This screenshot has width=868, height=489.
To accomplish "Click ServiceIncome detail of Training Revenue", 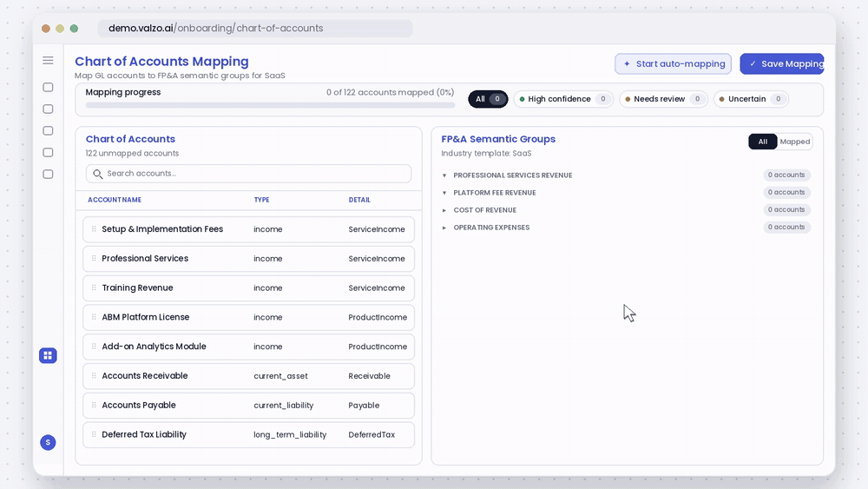I will (x=377, y=288).
